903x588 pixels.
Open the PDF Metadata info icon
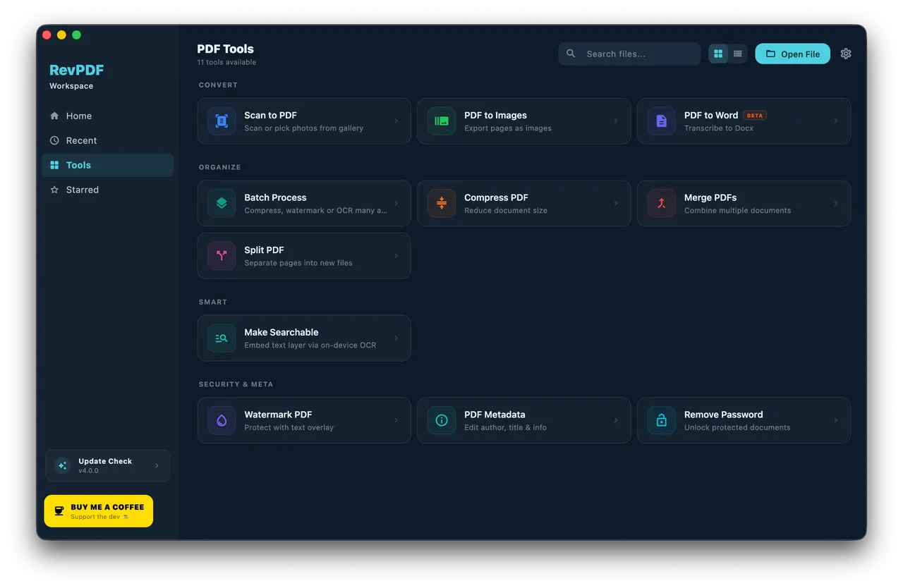442,420
